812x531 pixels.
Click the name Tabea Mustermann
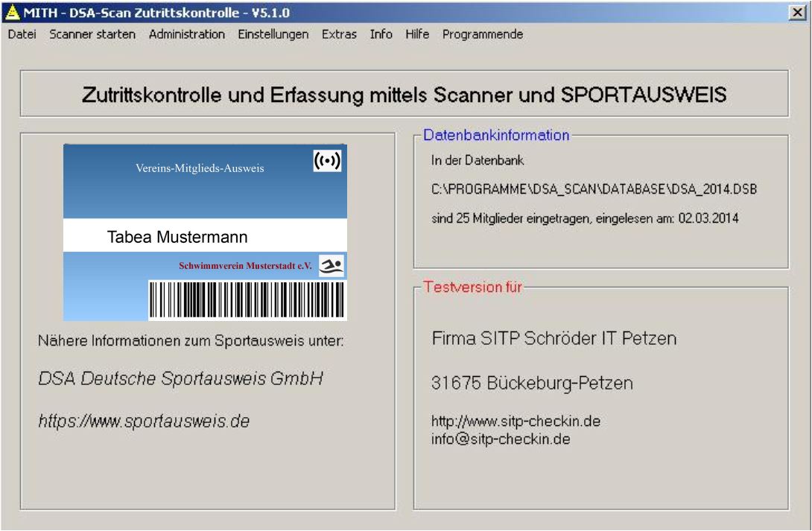pyautogui.click(x=177, y=237)
